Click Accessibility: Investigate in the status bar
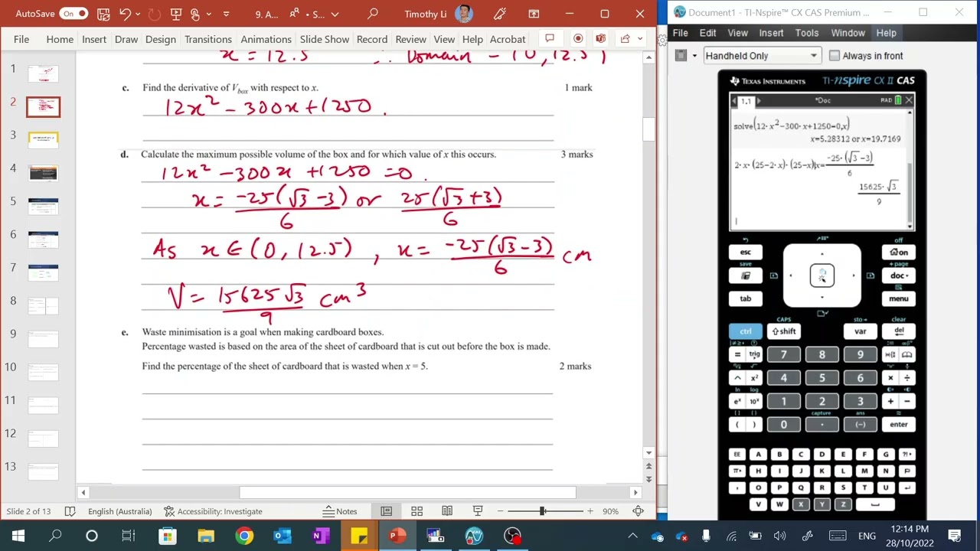 (213, 511)
